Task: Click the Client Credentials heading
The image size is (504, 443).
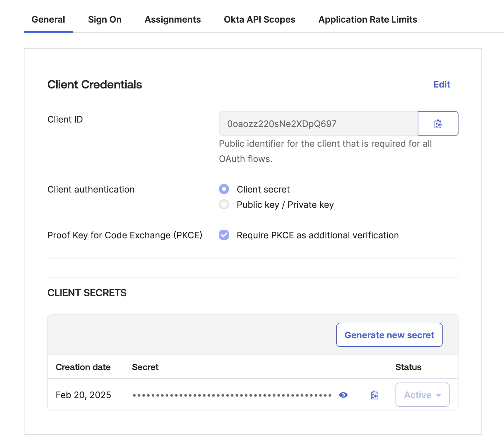Action: [94, 84]
